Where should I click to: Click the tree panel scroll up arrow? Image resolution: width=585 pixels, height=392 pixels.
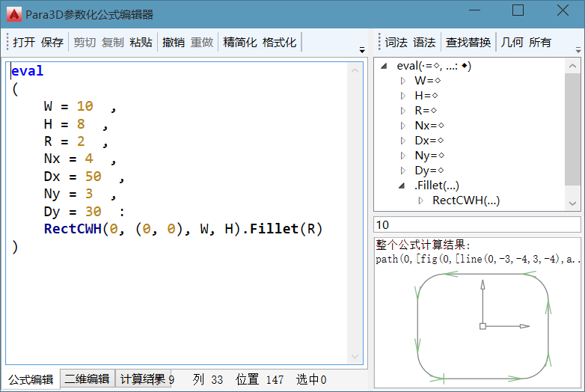pos(572,66)
